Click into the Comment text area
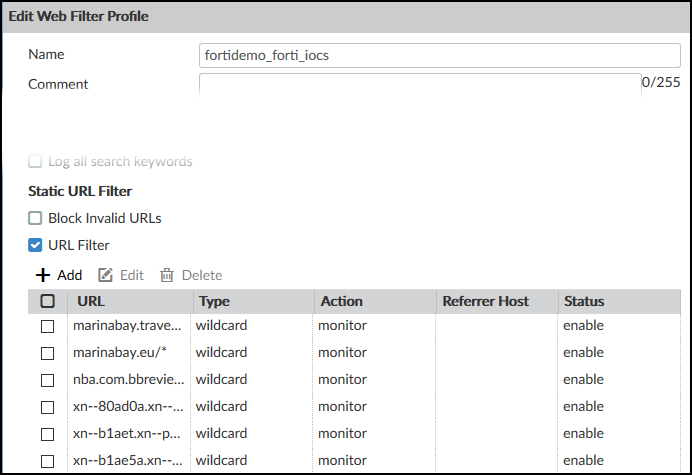 420,85
